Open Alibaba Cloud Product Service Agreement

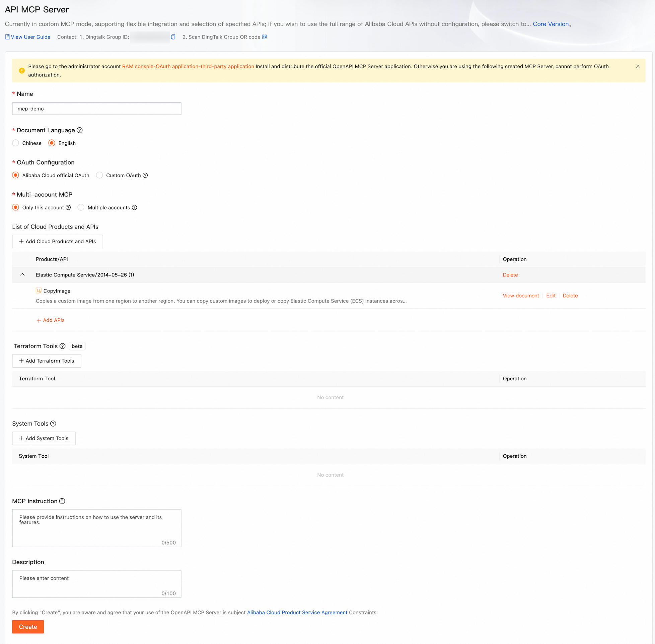297,613
